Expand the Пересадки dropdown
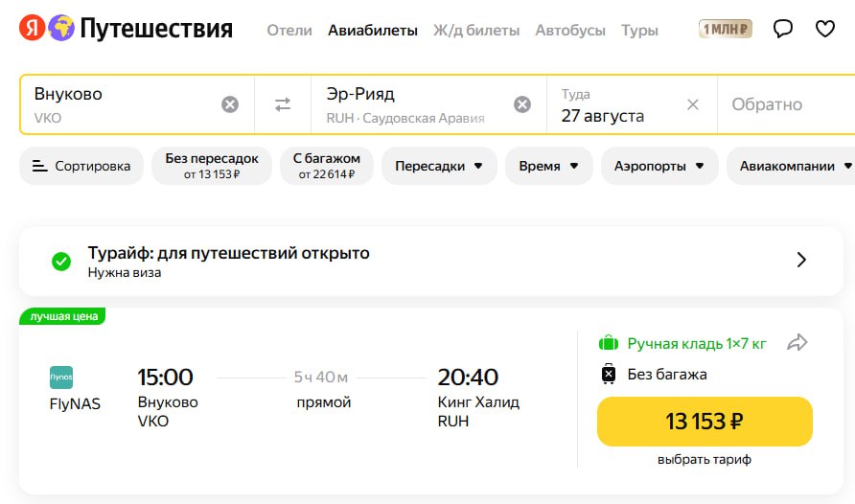This screenshot has height=504, width=855. tap(440, 166)
